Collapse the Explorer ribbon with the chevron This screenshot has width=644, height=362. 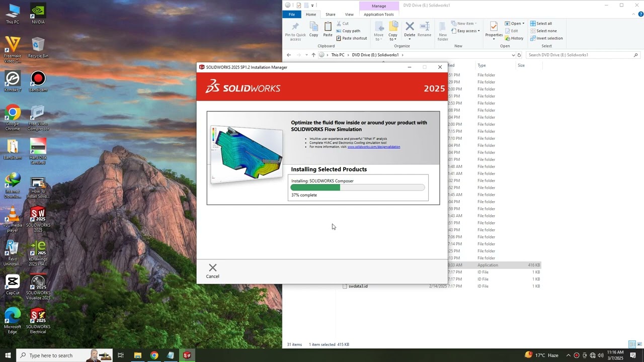[x=633, y=15]
